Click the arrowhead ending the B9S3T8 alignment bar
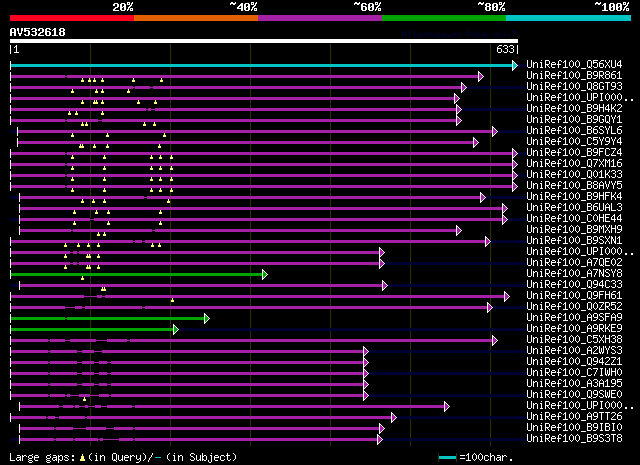Screen dimensions: 640x465 click(x=380, y=440)
